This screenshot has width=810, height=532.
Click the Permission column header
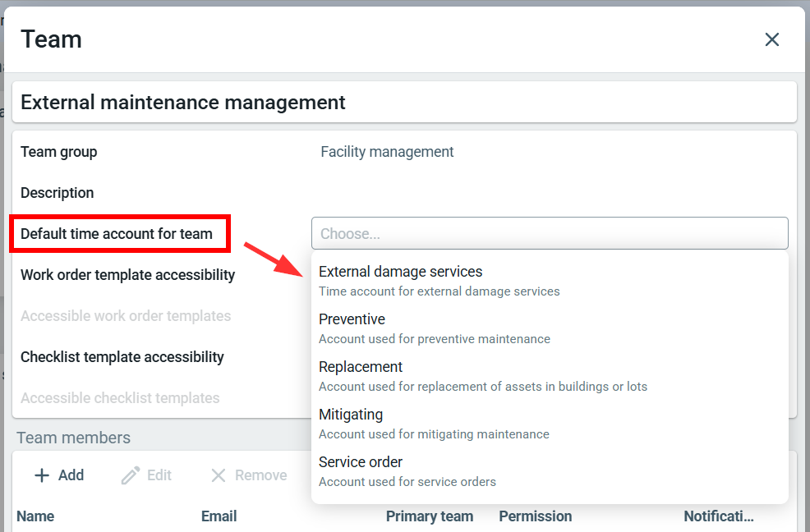(x=535, y=516)
